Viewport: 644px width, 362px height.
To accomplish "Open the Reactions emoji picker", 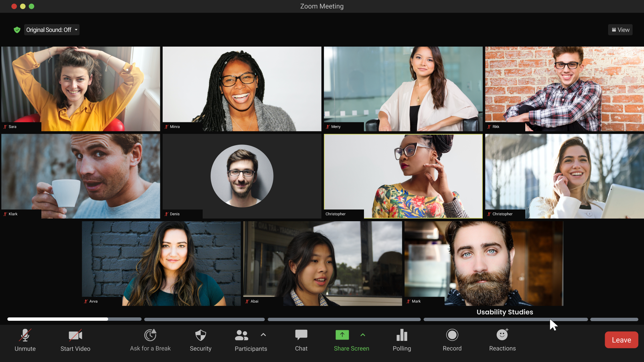I will (502, 335).
